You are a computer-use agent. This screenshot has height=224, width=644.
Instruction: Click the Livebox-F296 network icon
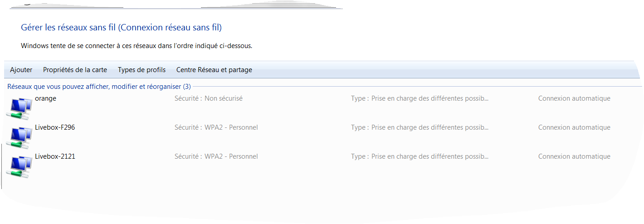pyautogui.click(x=20, y=137)
